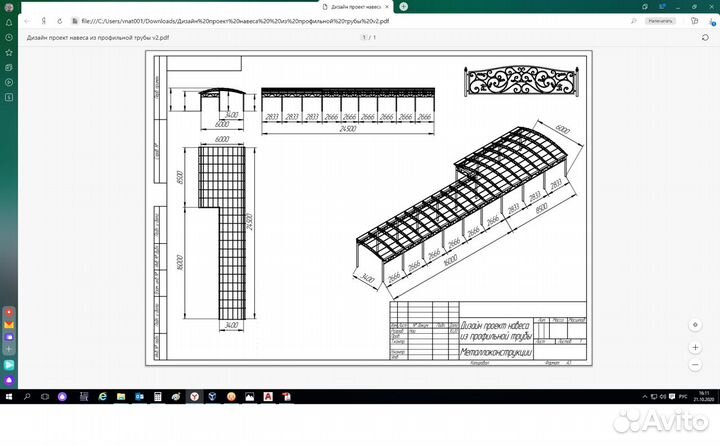Open the Calculator from the taskbar

point(157,397)
